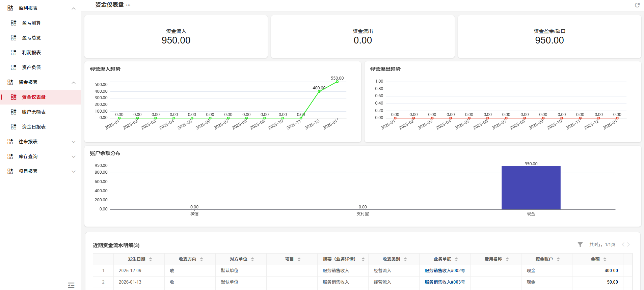Viewport: 644px width, 290px height.
Task: Click the 550.00 data point on inflow chart
Action: [x=337, y=82]
